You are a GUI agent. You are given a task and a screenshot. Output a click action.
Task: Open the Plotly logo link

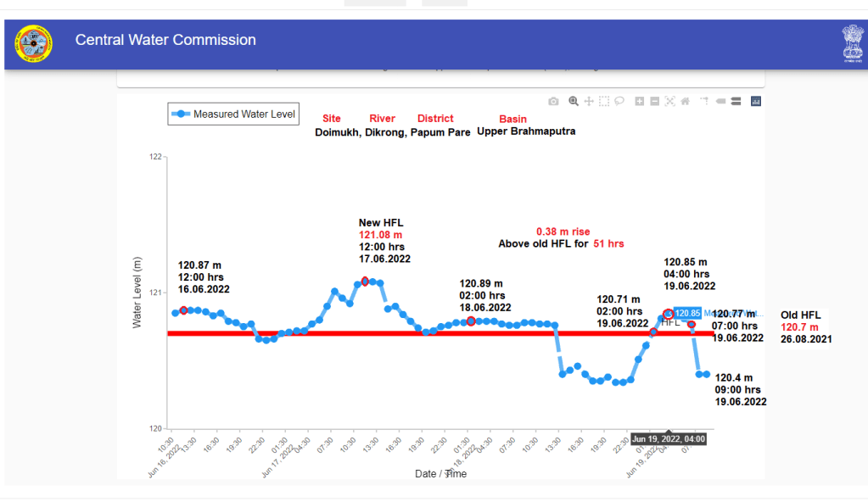pyautogui.click(x=755, y=101)
